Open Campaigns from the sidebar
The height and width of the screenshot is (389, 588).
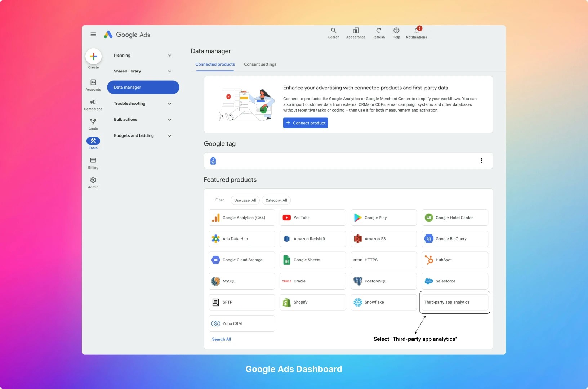[93, 105]
